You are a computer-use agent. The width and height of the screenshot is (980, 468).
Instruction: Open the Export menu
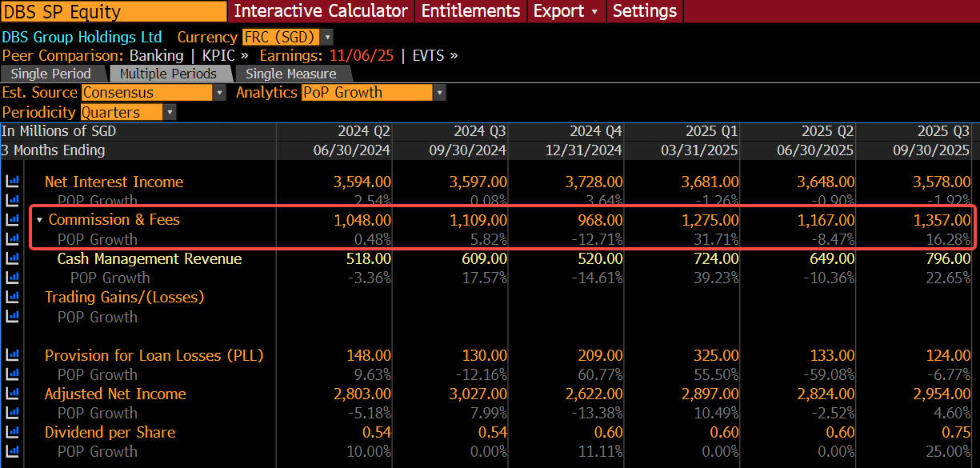click(x=566, y=11)
